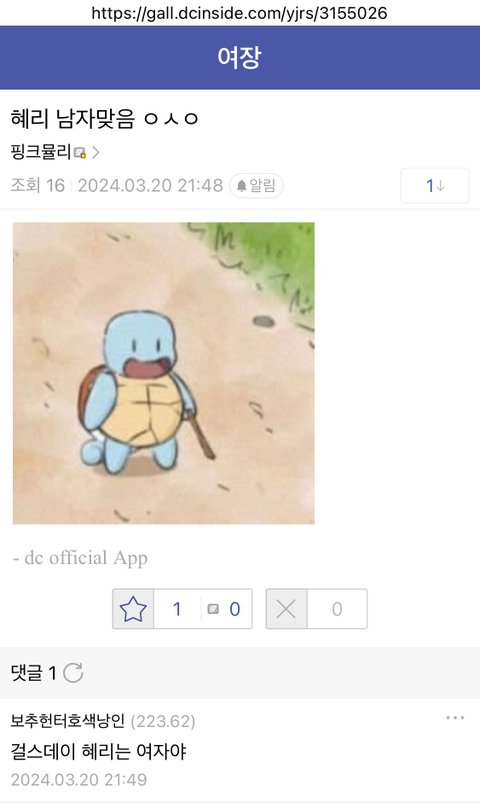
Task: Click the bell icon in 알림
Action: click(241, 185)
